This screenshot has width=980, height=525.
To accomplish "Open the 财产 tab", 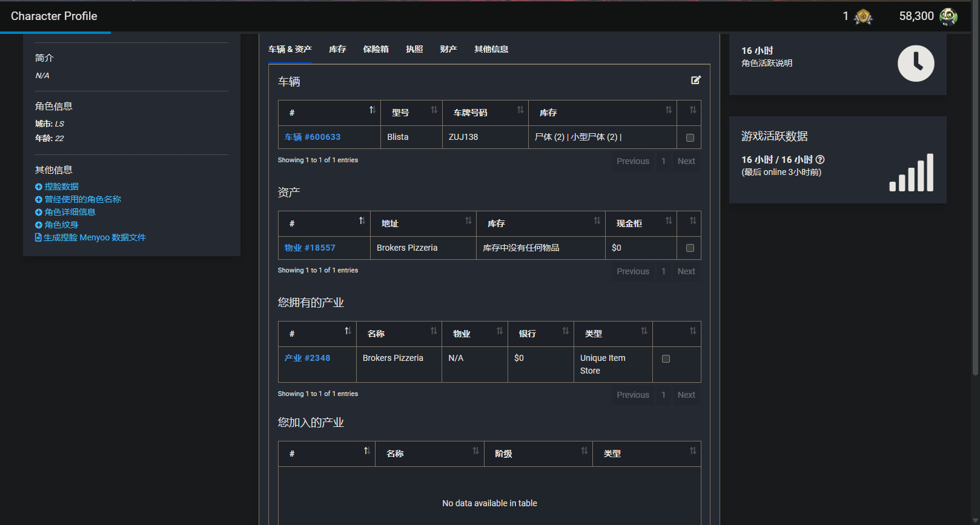I will click(x=449, y=49).
